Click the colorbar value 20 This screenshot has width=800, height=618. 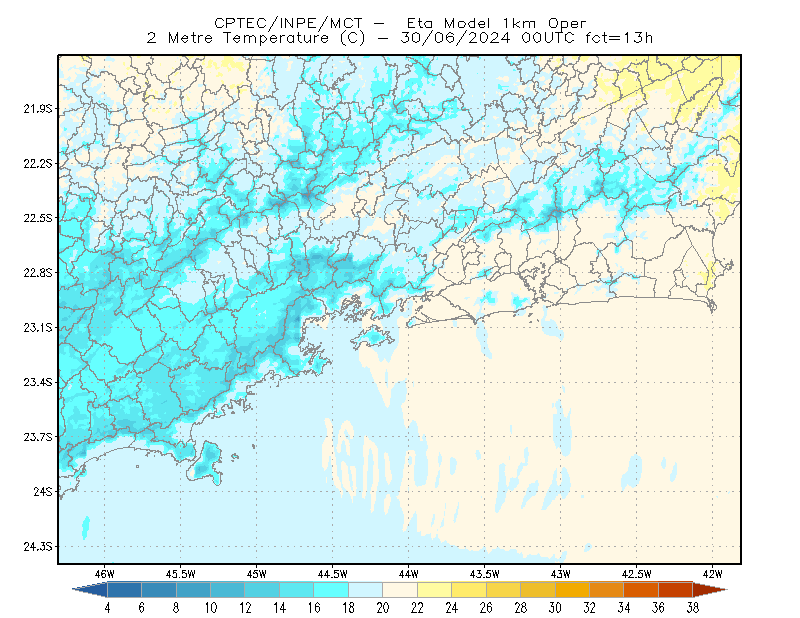click(x=383, y=608)
